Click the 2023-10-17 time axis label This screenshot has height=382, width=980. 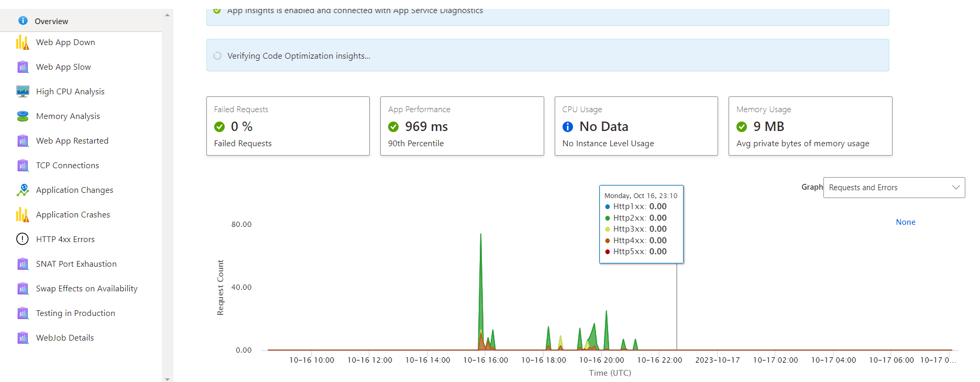(x=718, y=360)
